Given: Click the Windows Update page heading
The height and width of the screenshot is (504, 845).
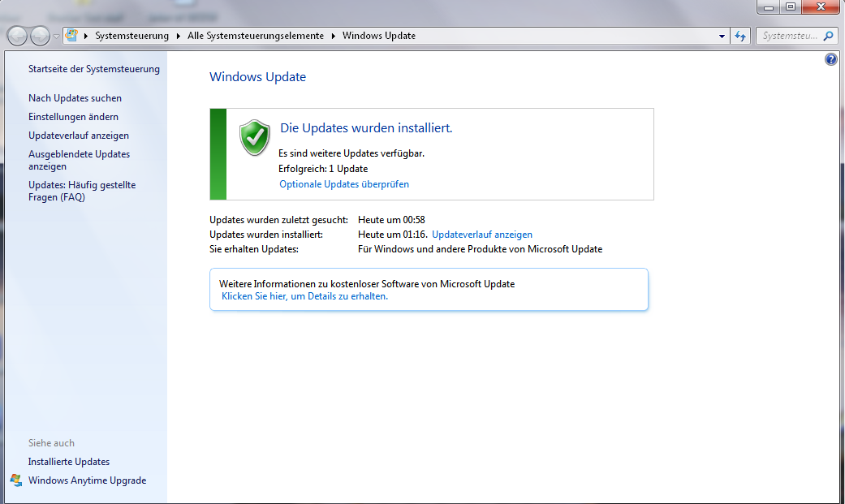Looking at the screenshot, I should pyautogui.click(x=257, y=77).
